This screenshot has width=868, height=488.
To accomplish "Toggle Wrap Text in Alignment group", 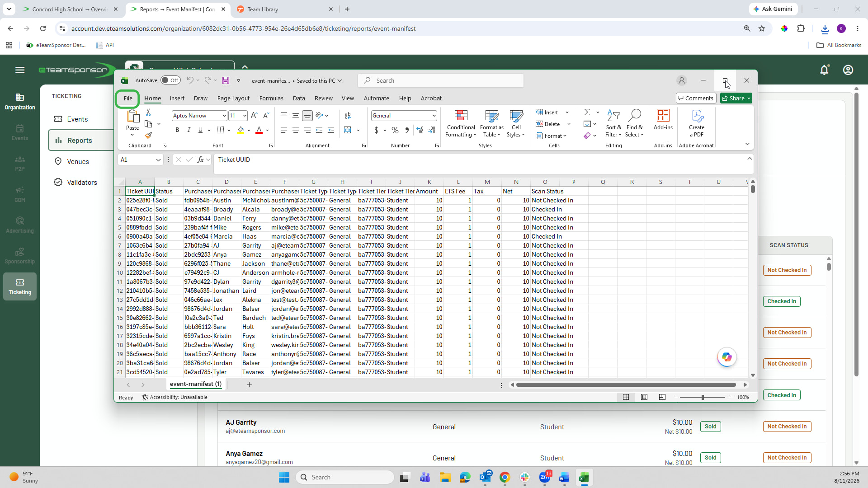I will coord(348,116).
